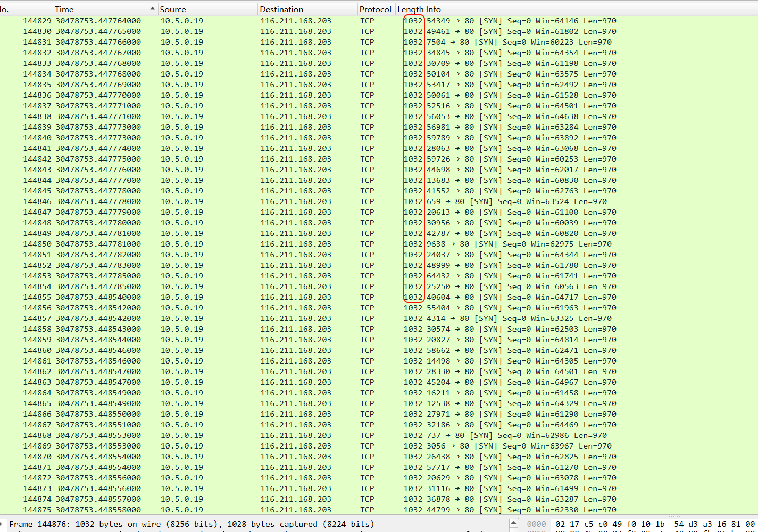
Task: Click the Destination column header
Action: tap(307, 9)
